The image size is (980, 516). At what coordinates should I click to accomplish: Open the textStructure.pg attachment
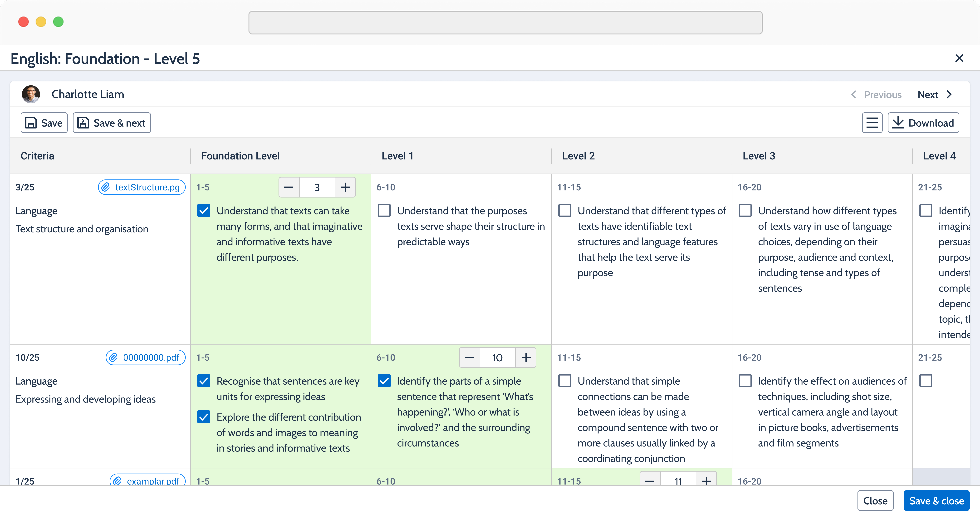coord(142,187)
